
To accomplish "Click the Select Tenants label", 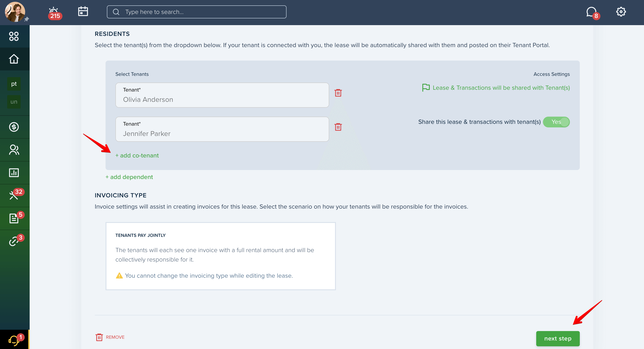I will (x=132, y=74).
